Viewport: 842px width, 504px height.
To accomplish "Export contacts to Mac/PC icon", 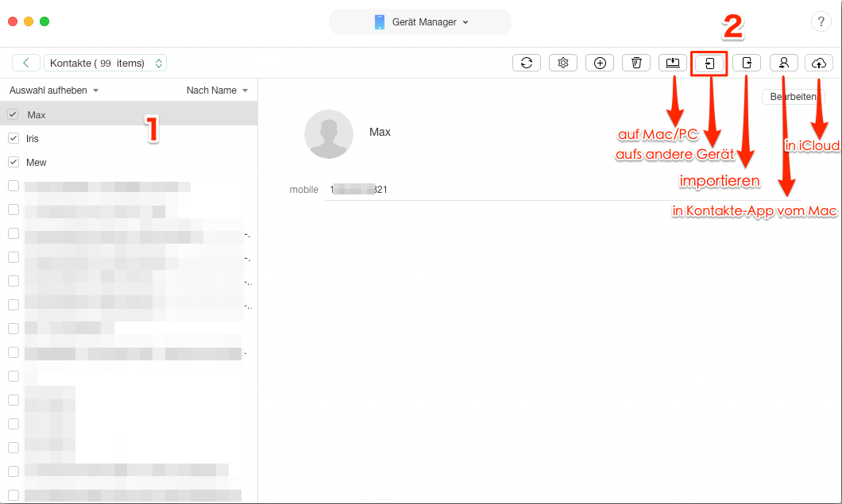I will (x=673, y=63).
